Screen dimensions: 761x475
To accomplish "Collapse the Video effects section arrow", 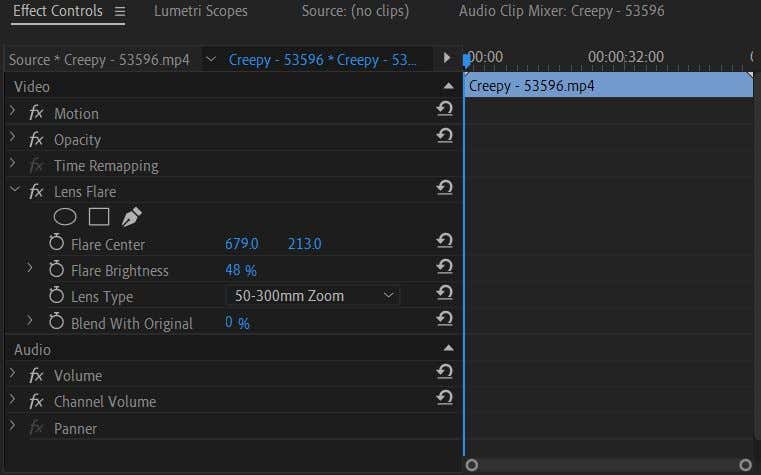I will 445,87.
